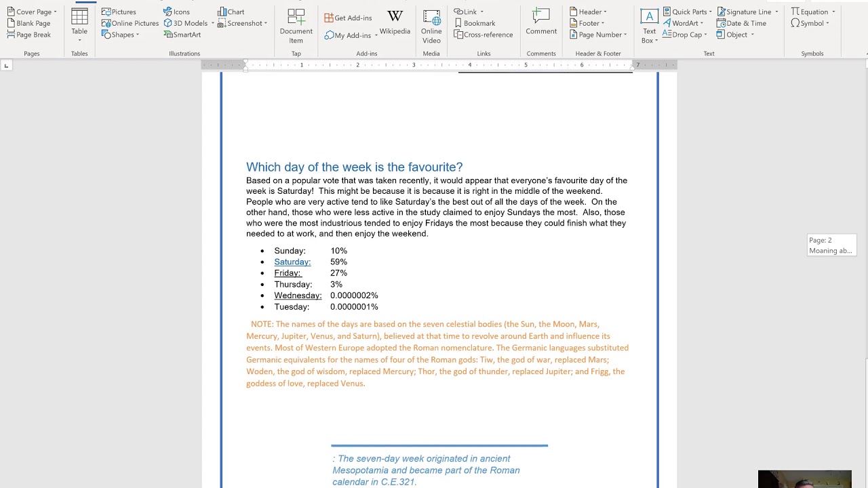Insert a SmartArt graphic
This screenshot has width=868, height=488.
[x=182, y=35]
